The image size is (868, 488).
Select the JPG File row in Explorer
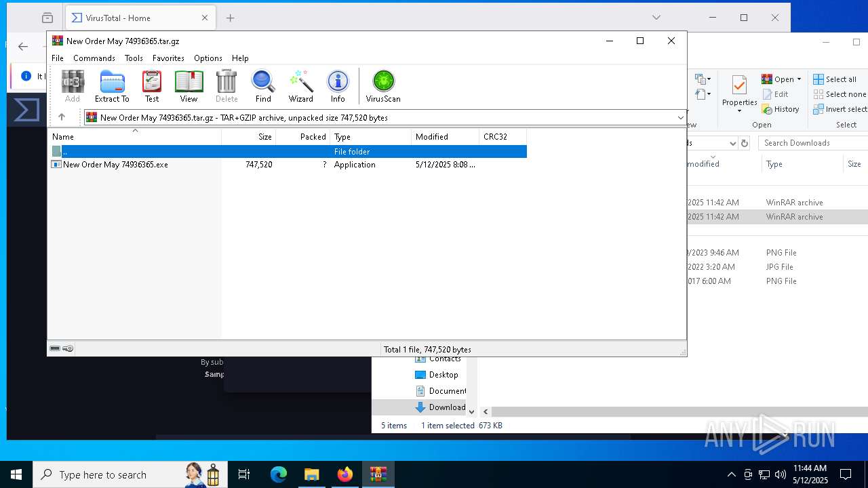click(x=776, y=267)
